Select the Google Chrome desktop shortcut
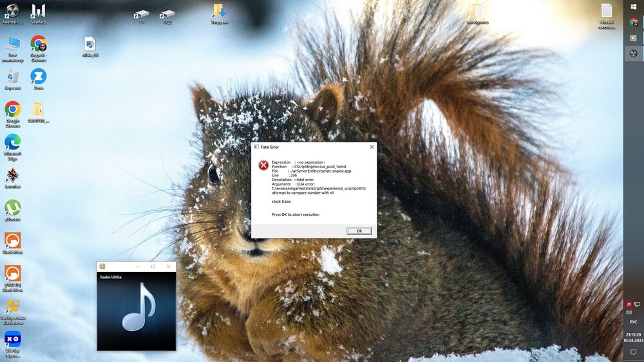644x362 pixels. [x=12, y=109]
